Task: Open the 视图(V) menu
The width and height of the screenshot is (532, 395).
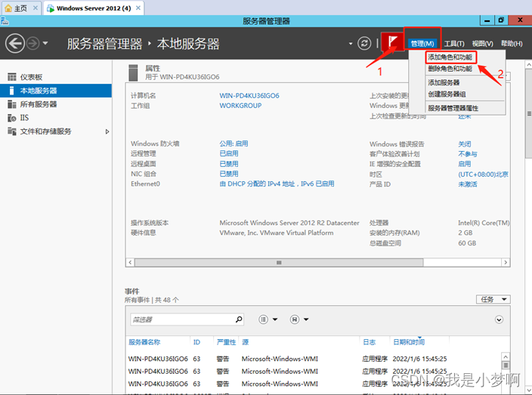Action: (482, 43)
